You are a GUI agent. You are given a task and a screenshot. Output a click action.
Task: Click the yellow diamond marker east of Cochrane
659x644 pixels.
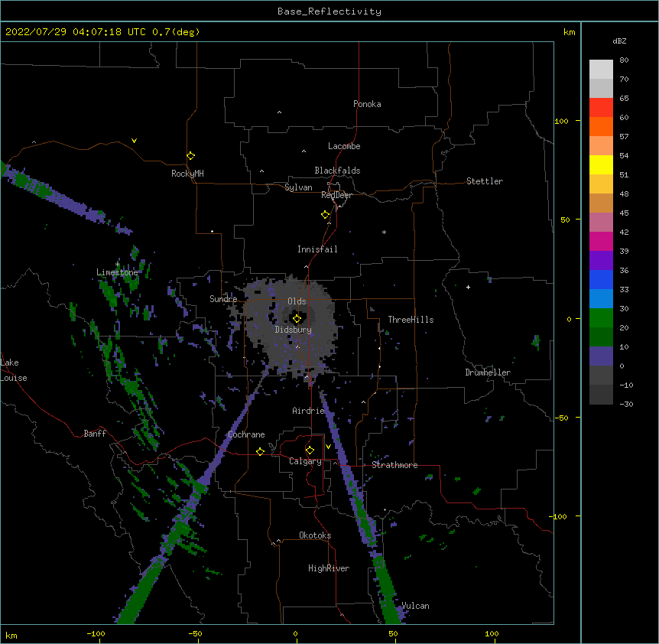pos(260,451)
